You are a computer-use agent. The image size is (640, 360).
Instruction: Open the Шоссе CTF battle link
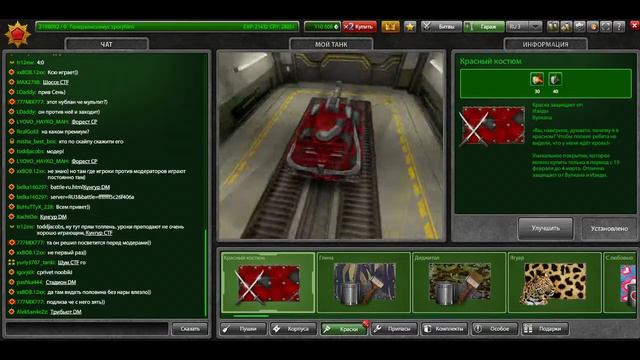(x=56, y=82)
